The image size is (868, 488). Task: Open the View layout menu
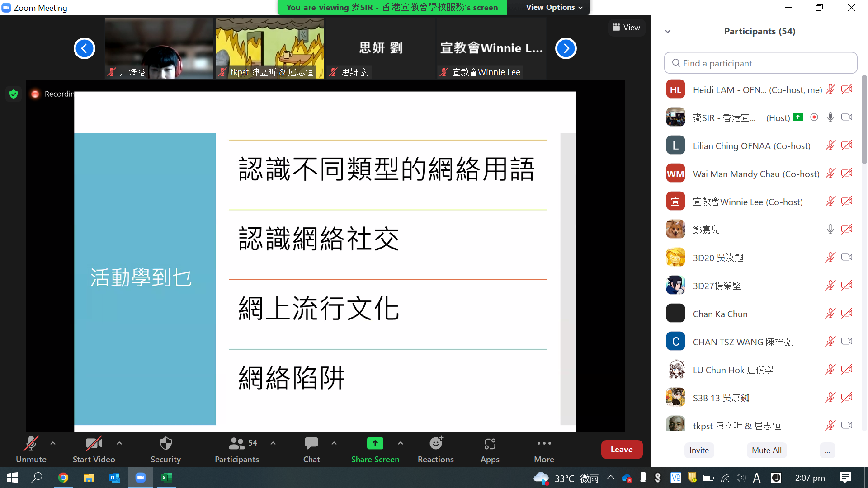click(x=626, y=28)
